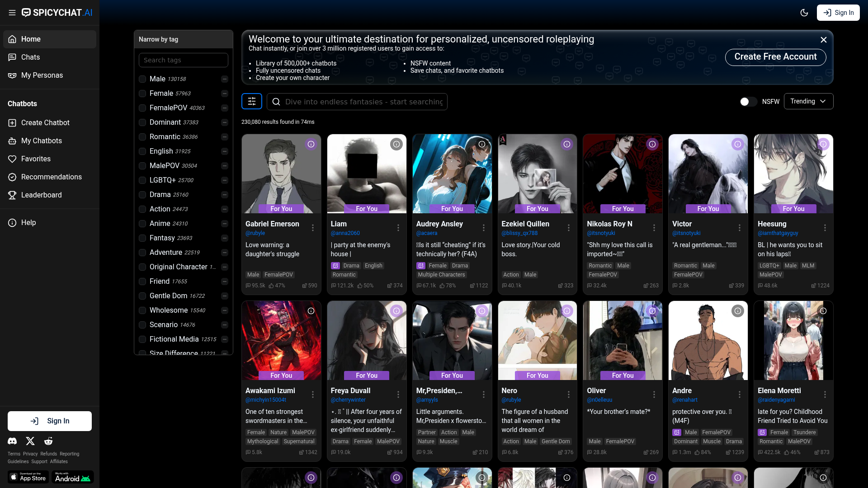Open three-dot menu on Oliver card
The width and height of the screenshot is (868, 488).
click(654, 394)
